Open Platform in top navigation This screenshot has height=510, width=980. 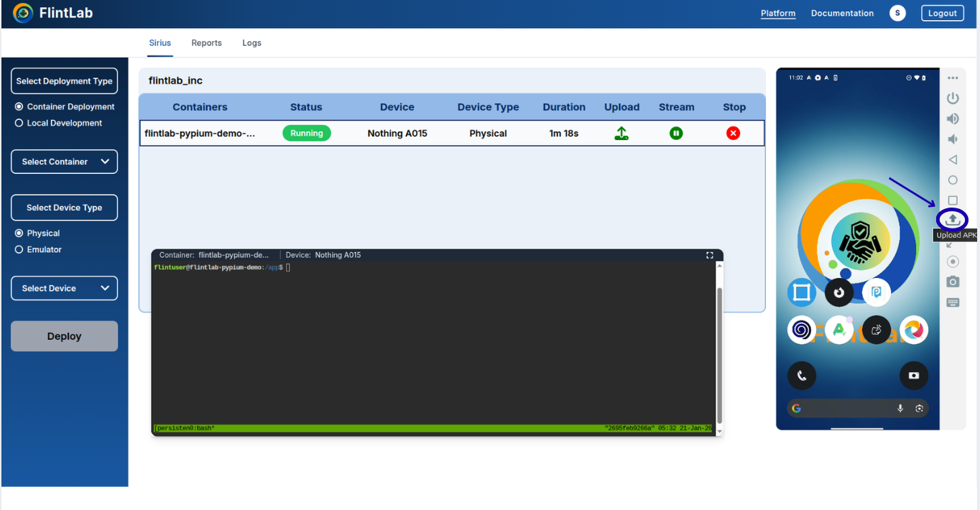(778, 13)
